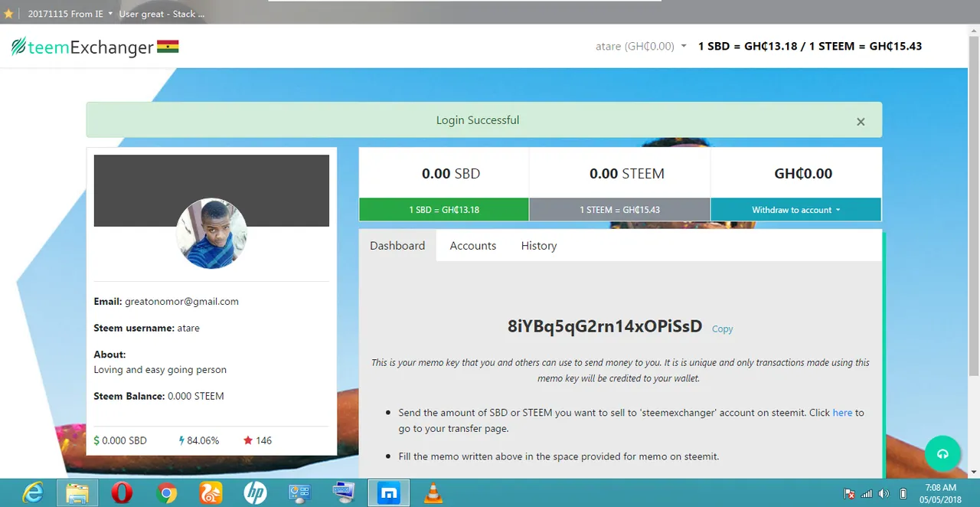Screen dimensions: 980x507
Task: Click the red star reputation icon
Action: [x=248, y=440]
